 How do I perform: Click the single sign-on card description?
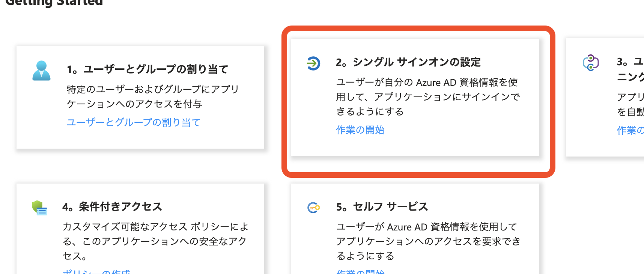(427, 97)
